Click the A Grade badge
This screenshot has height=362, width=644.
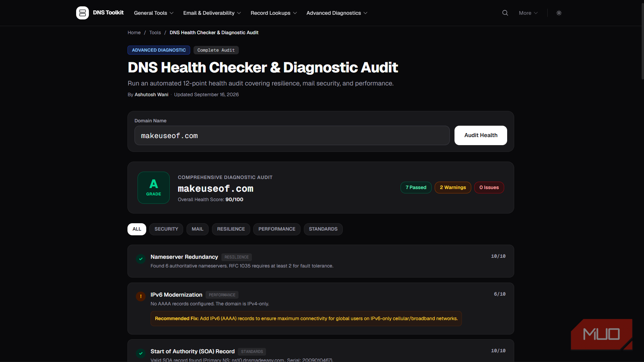(x=154, y=188)
